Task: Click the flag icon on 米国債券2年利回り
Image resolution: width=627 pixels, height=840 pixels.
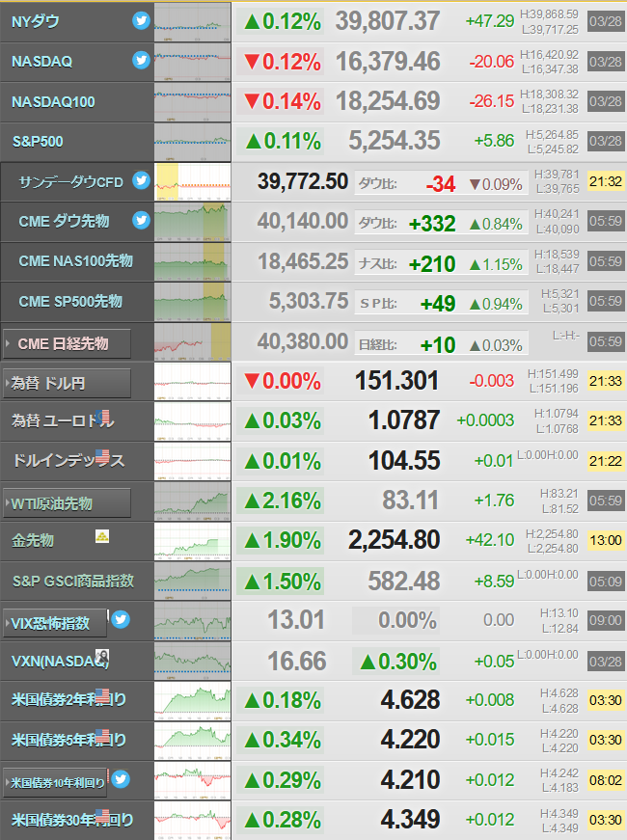Action: [x=102, y=695]
